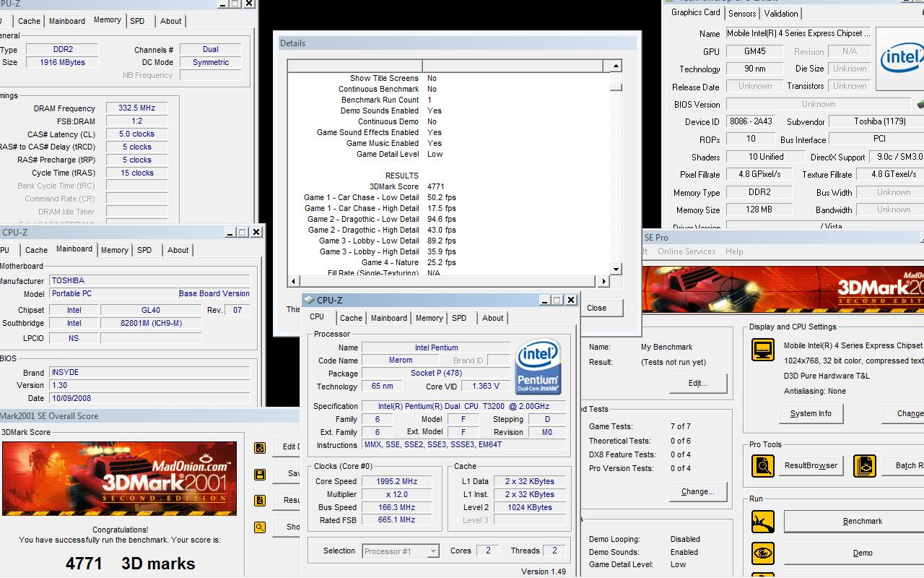924x578 pixels.
Task: Click the Edit Description button in the score window
Action: click(x=286, y=447)
